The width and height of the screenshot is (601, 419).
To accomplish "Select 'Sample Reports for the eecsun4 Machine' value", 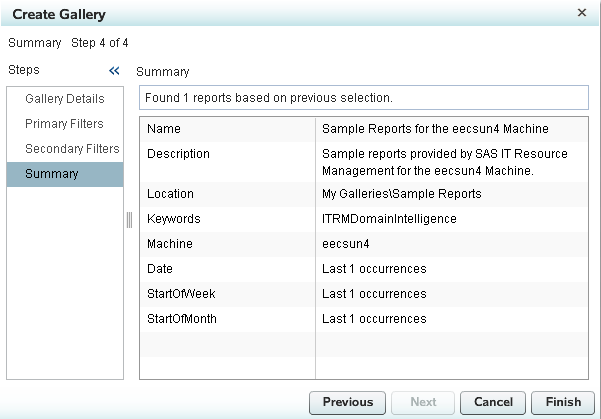I will pos(435,129).
